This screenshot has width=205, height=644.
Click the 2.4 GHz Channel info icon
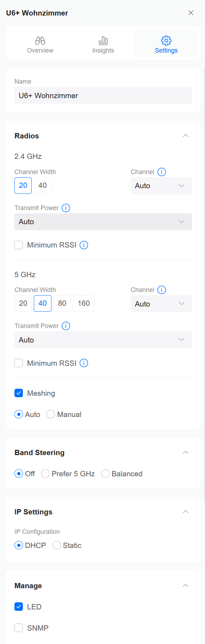tap(162, 172)
